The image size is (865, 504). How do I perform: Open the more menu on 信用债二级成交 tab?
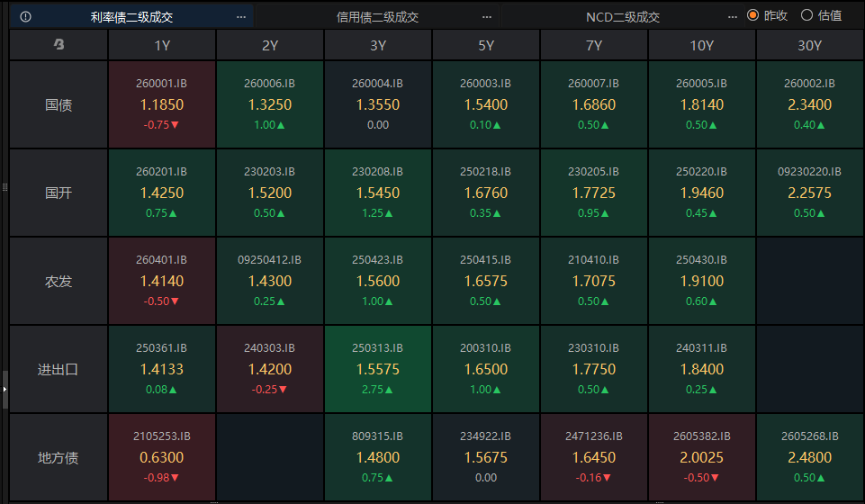click(x=487, y=17)
